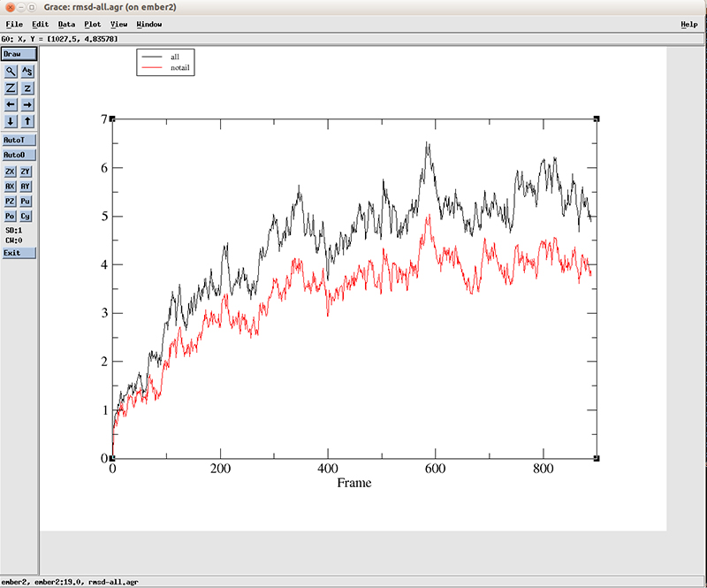Open the File menu
The image size is (707, 588).
point(14,24)
